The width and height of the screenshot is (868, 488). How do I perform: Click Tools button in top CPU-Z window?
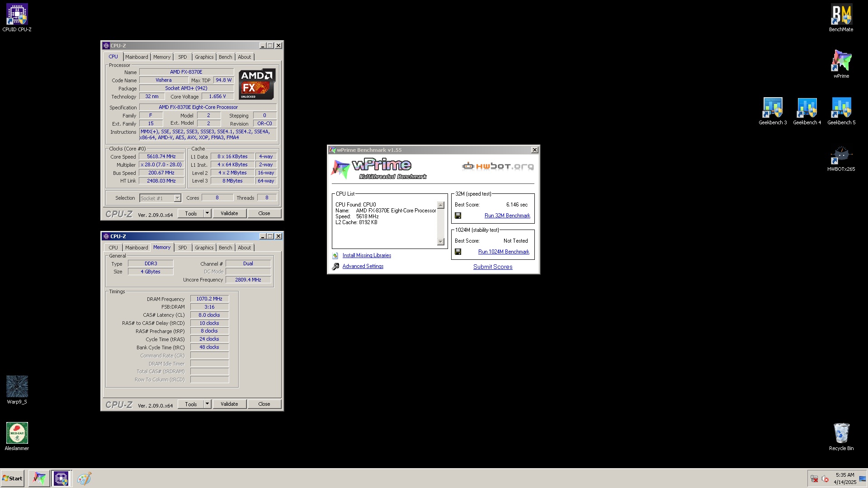click(x=191, y=213)
